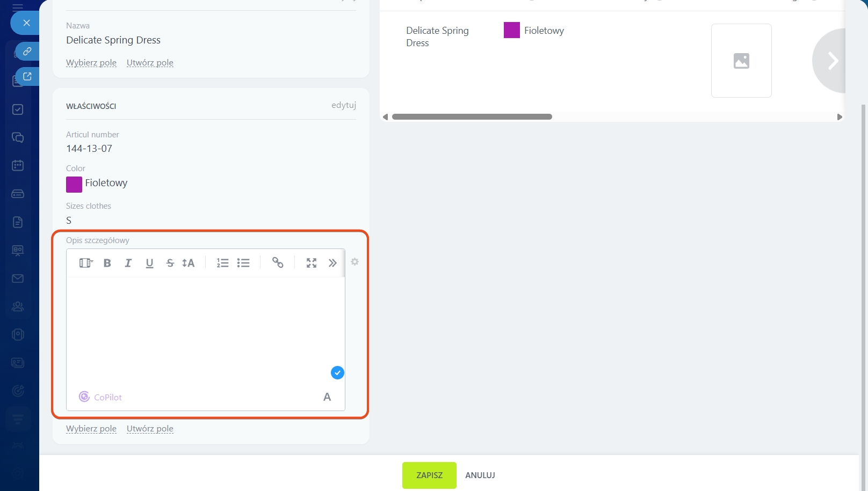Close the product side panel with X
Viewport: 868px width, 491px height.
[26, 23]
